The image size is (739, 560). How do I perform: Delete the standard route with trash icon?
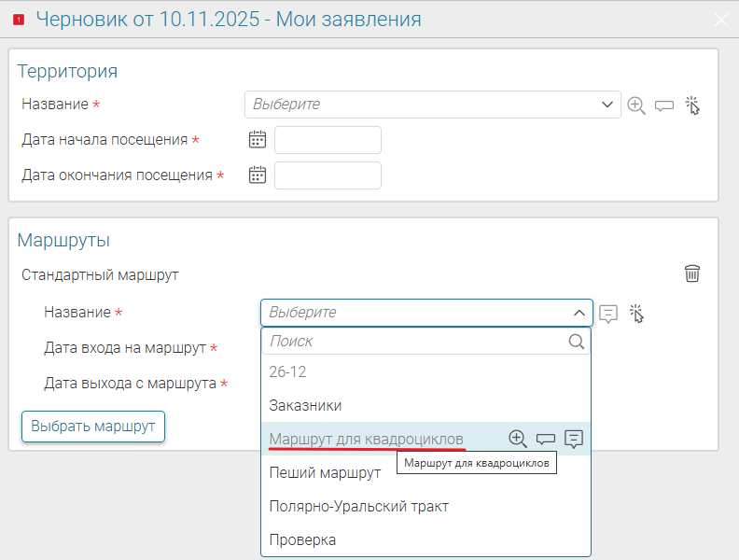(x=692, y=273)
